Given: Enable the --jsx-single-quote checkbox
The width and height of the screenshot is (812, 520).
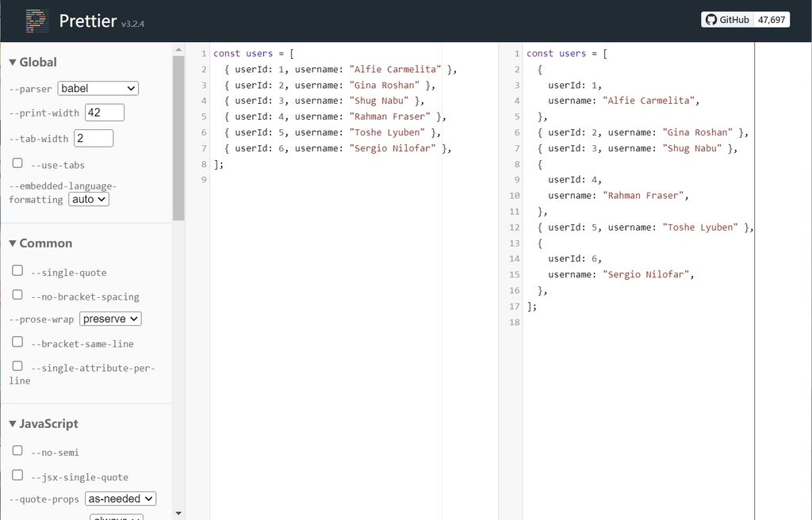Looking at the screenshot, I should click(x=17, y=475).
